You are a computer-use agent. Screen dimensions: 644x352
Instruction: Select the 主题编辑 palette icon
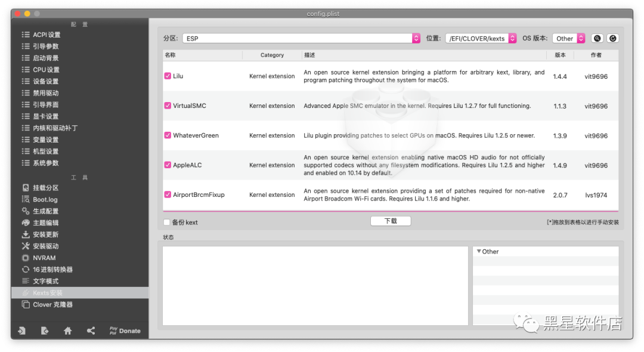click(x=26, y=223)
